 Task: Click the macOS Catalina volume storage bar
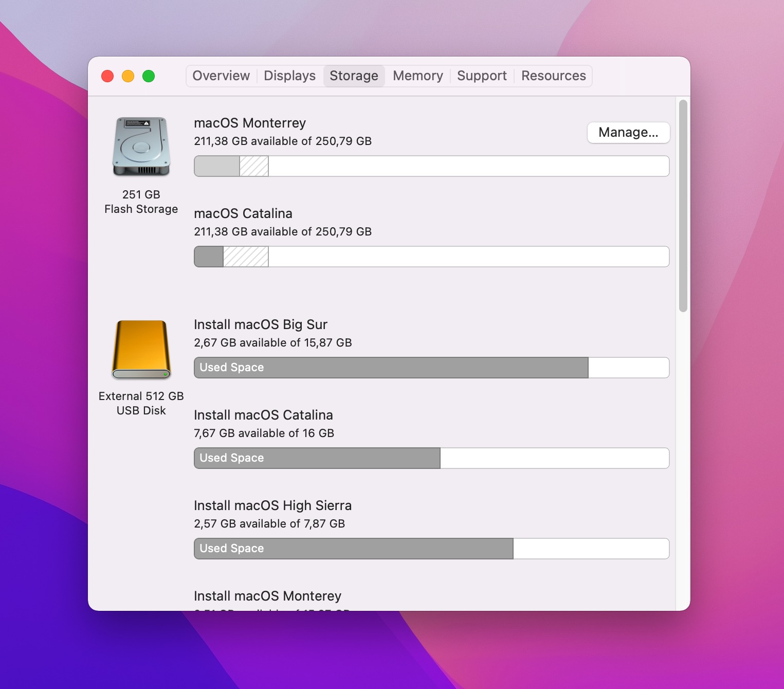431,257
